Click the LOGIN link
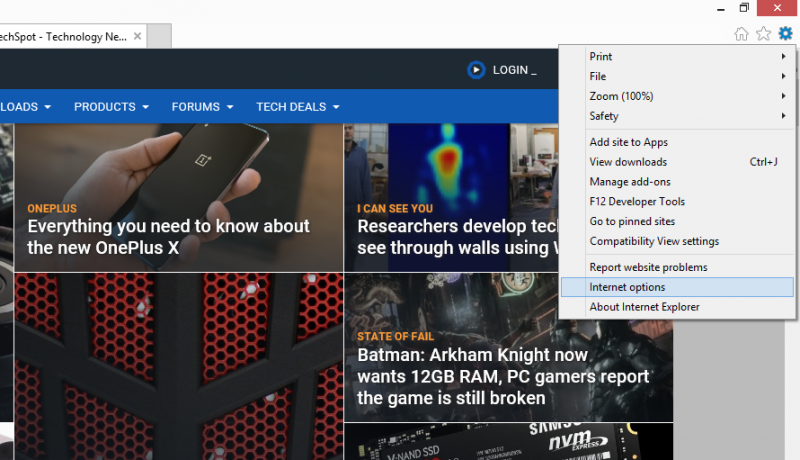 click(x=514, y=70)
